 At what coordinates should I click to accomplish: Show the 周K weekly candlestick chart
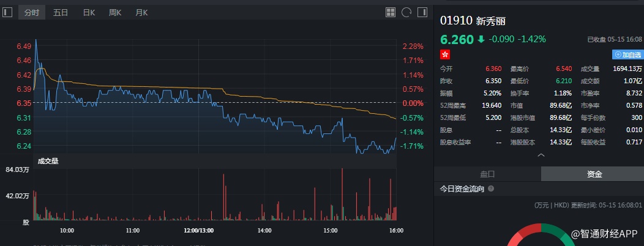[115, 12]
